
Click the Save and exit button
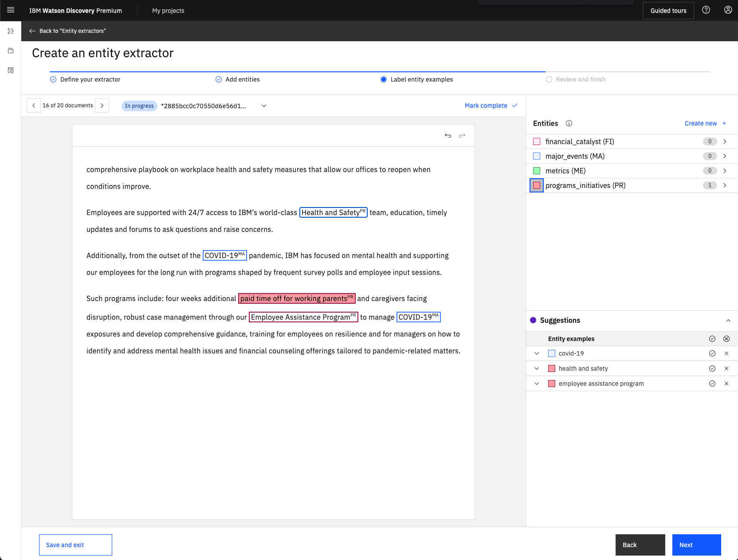pos(75,545)
